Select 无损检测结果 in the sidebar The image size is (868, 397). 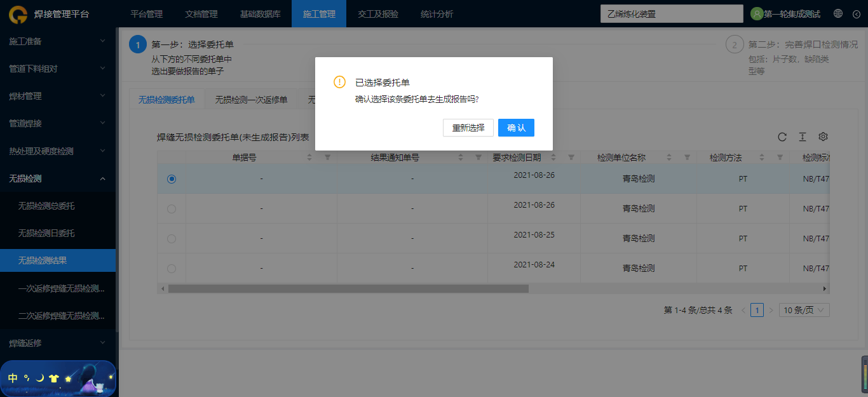click(58, 260)
